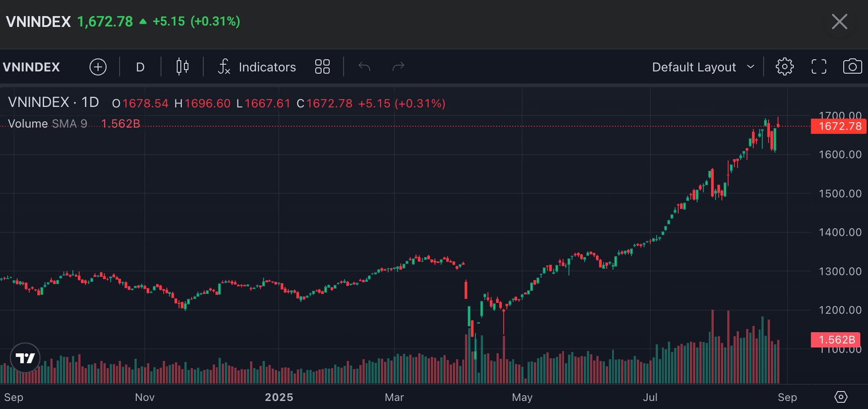
Task: Click the 1600.00 price scale label
Action: (x=840, y=155)
